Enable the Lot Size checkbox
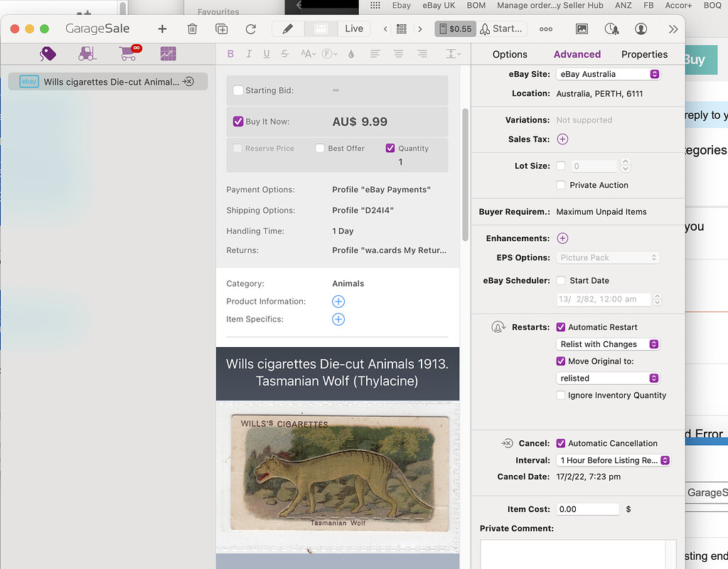 [x=561, y=166]
